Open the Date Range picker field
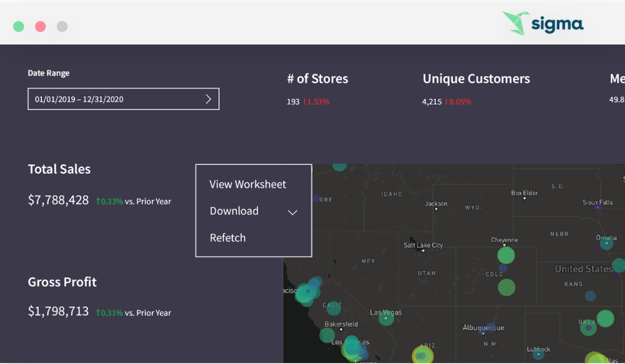The image size is (625, 364). coord(124,99)
